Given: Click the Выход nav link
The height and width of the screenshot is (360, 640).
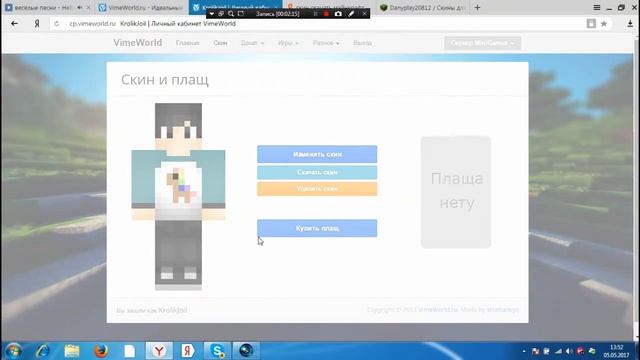Looking at the screenshot, I should (362, 43).
